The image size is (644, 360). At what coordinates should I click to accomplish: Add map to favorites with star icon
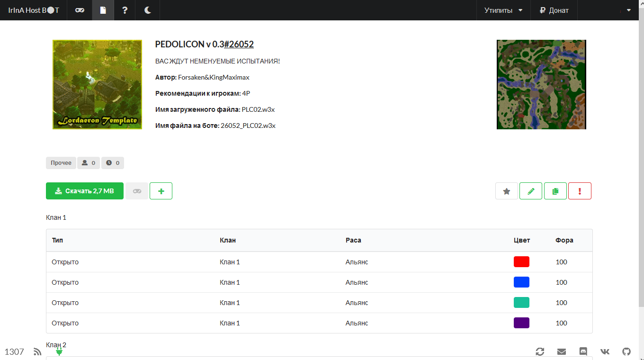507,191
